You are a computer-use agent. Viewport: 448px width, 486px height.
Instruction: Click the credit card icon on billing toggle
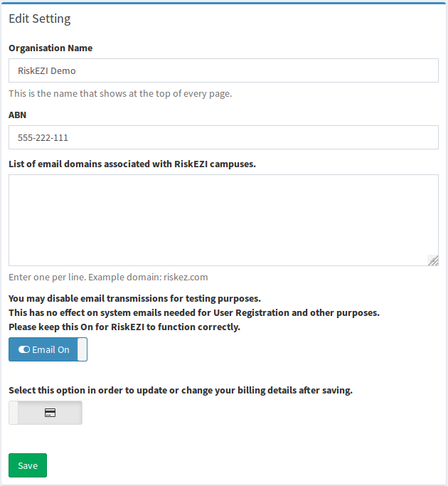pos(50,413)
